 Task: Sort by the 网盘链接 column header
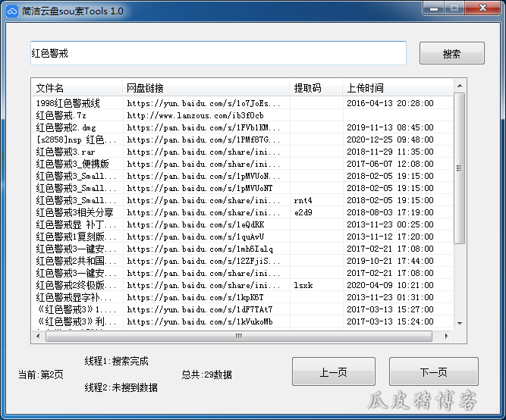206,88
